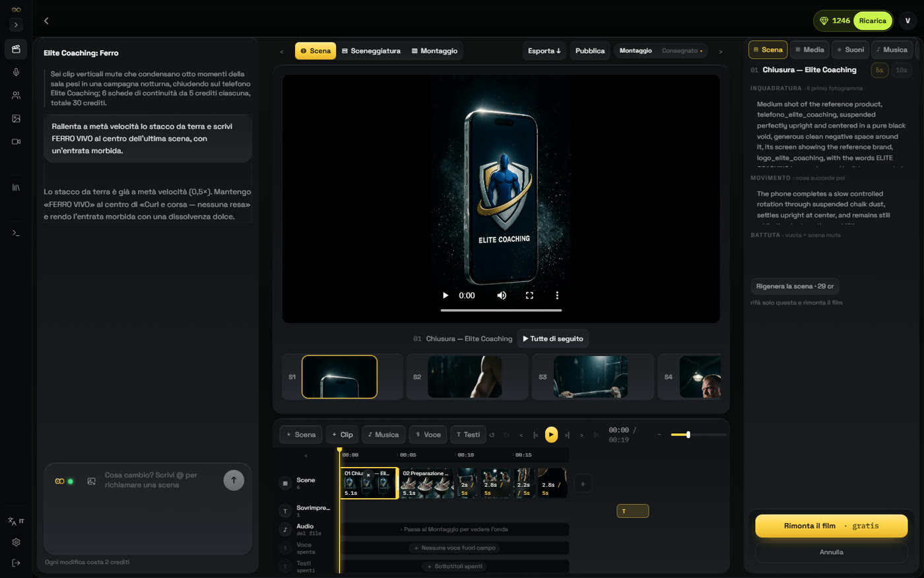Open the people/characters sidebar icon
Screen dimensions: 924x578
click(x=16, y=95)
